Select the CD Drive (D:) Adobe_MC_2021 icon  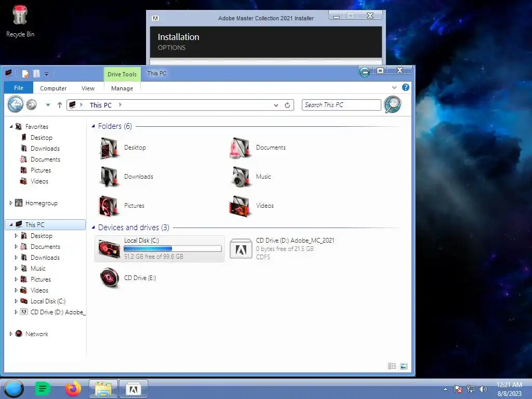[x=241, y=249]
